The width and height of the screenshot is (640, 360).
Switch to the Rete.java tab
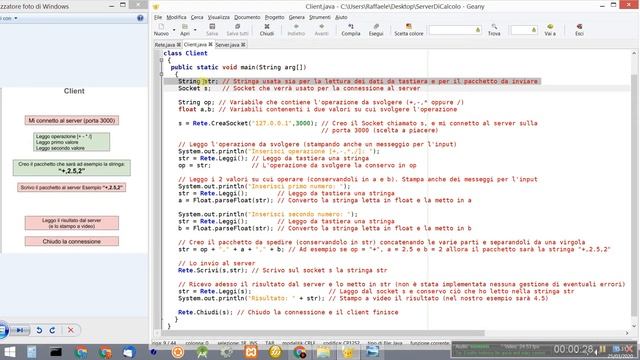165,45
